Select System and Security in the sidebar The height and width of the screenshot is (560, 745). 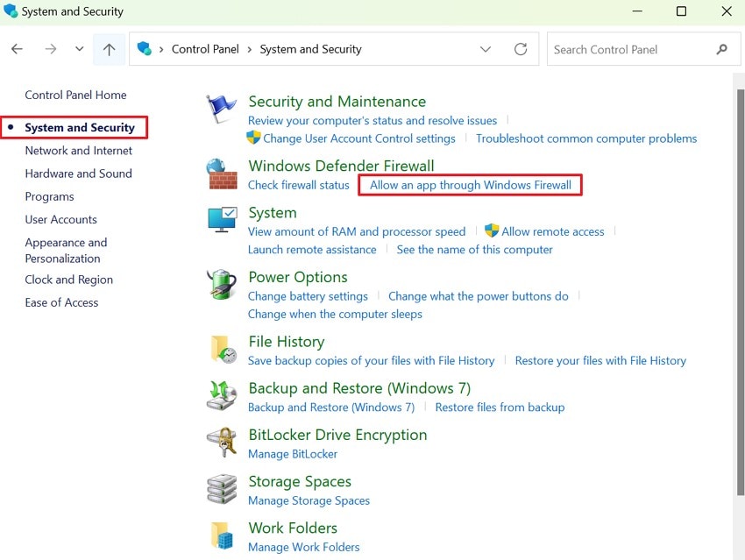80,127
